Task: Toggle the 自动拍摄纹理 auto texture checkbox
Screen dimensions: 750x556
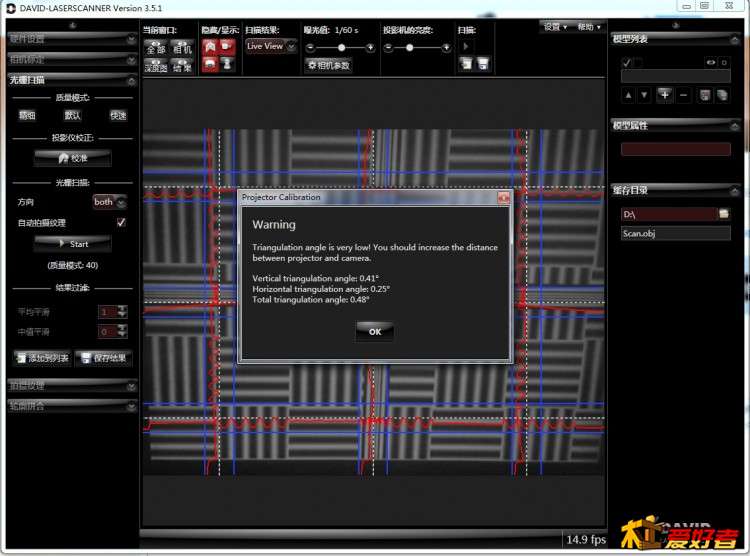Action: pos(121,222)
